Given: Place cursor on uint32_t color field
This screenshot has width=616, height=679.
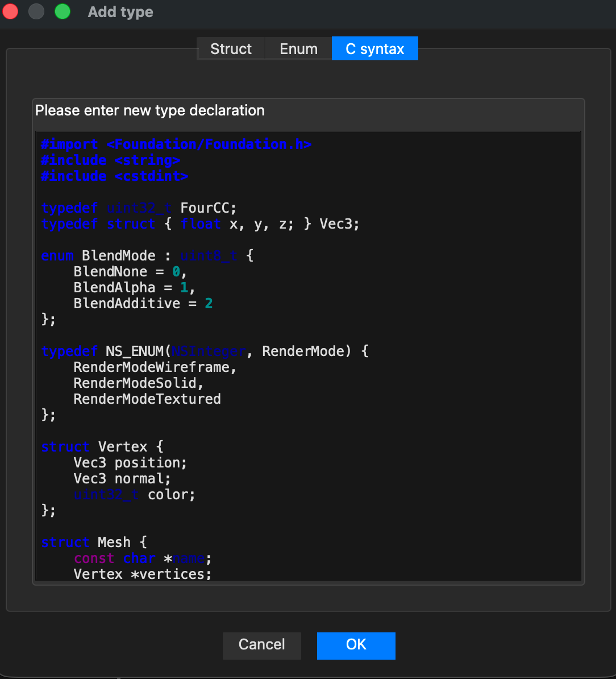Looking at the screenshot, I should point(134,495).
